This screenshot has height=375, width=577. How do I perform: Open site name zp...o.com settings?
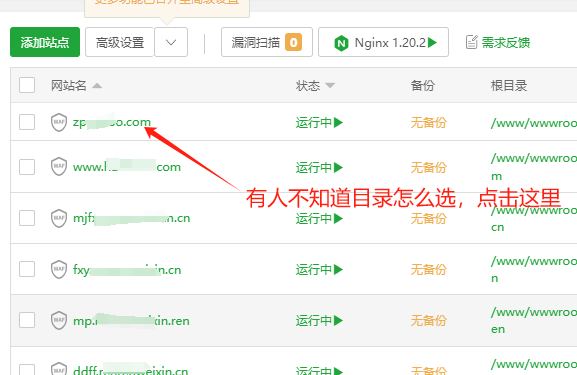(x=112, y=122)
